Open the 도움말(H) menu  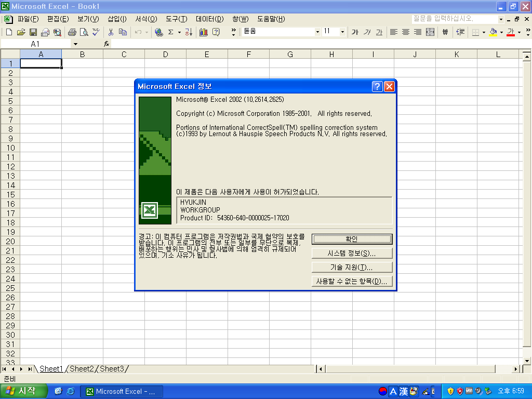(x=271, y=19)
